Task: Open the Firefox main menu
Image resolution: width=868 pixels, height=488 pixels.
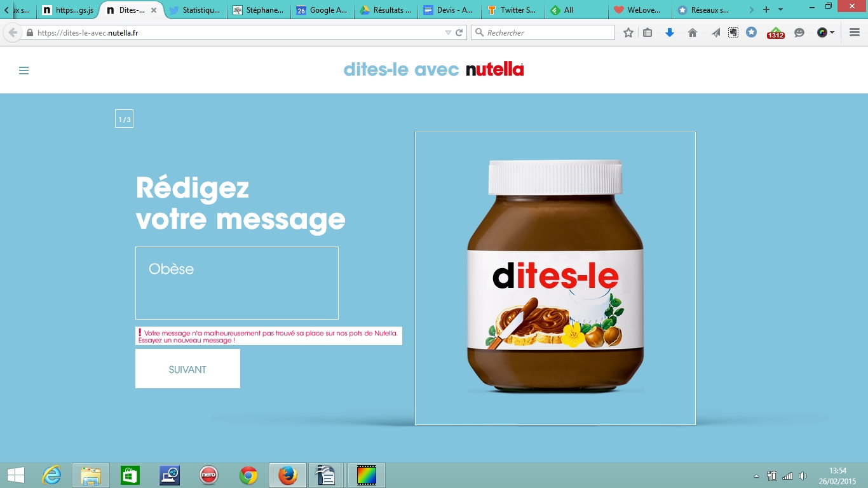Action: [855, 32]
